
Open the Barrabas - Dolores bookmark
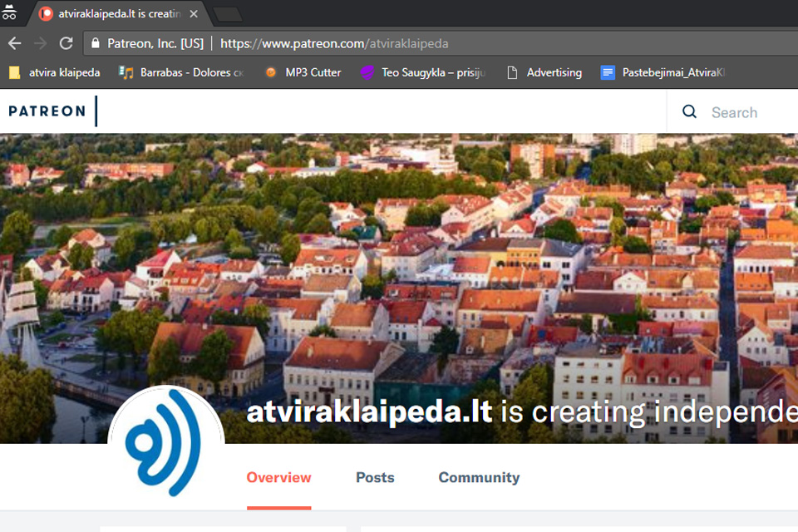pos(181,72)
